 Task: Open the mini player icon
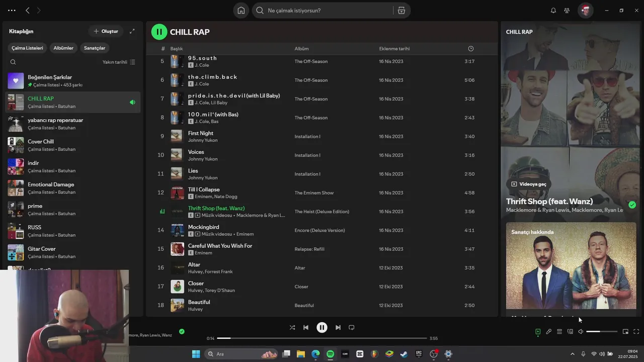625,332
